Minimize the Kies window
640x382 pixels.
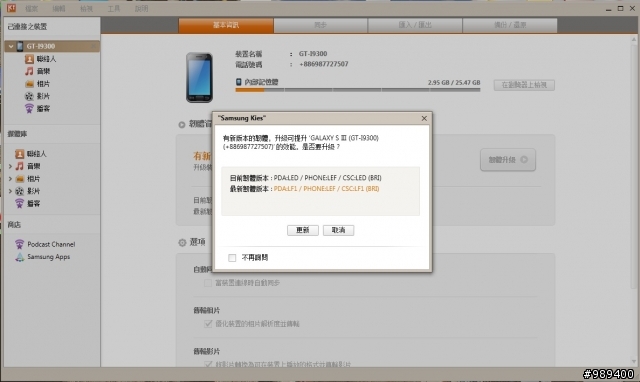coord(609,9)
